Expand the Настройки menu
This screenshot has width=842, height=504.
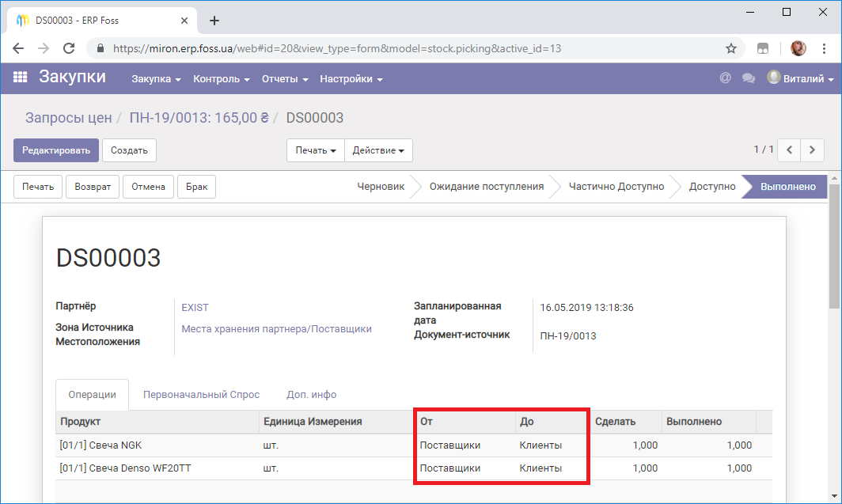(x=351, y=79)
